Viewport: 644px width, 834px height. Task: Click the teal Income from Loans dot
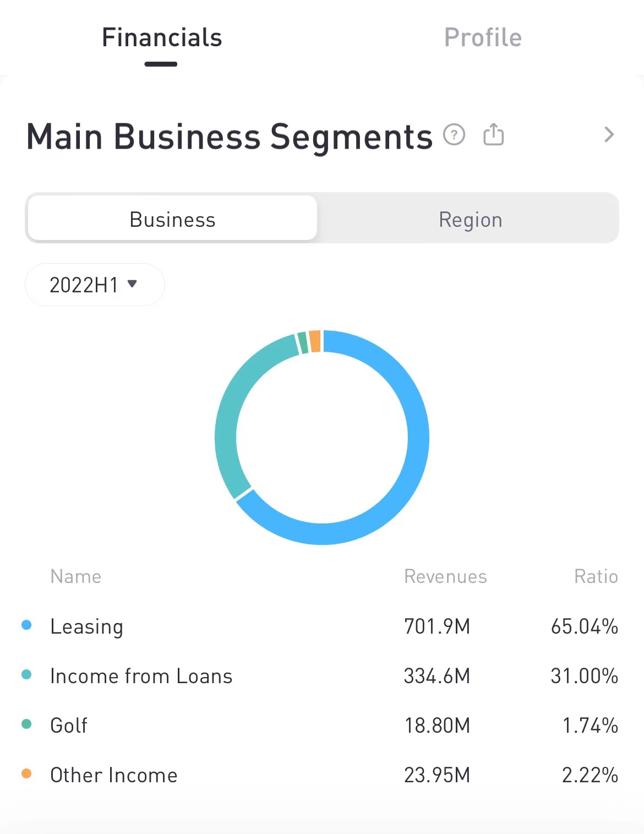pyautogui.click(x=26, y=674)
